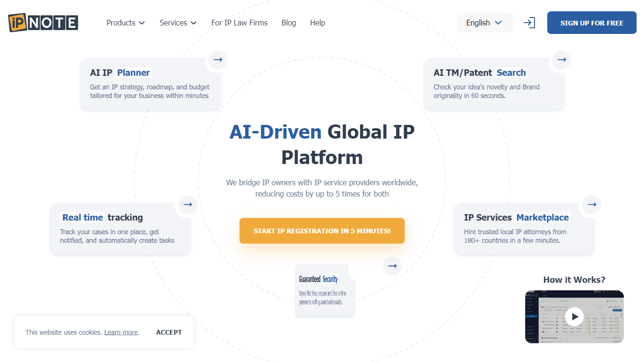Open the Real time tracking arrow
Image resolution: width=644 pixels, height=362 pixels.
(188, 205)
